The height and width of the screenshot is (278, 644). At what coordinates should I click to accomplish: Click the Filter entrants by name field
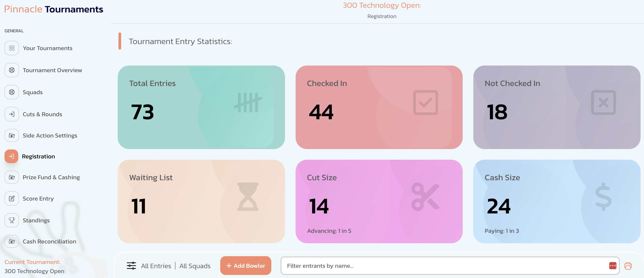pyautogui.click(x=445, y=266)
